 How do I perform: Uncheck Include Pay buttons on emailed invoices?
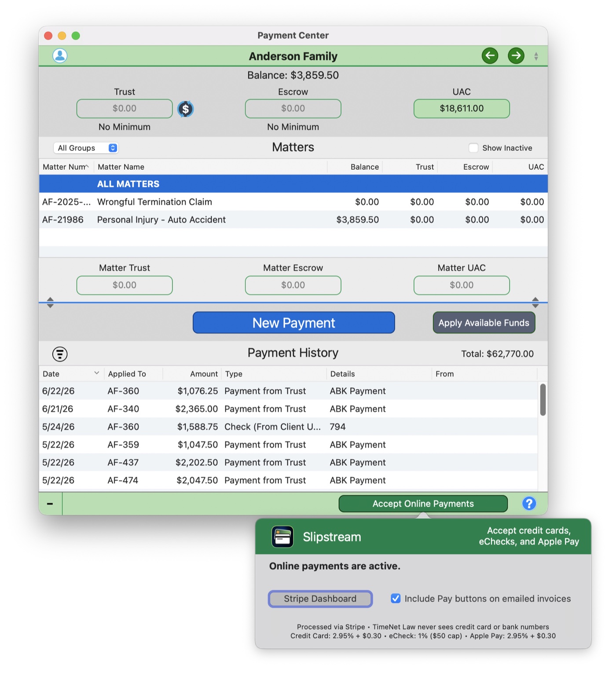click(396, 599)
